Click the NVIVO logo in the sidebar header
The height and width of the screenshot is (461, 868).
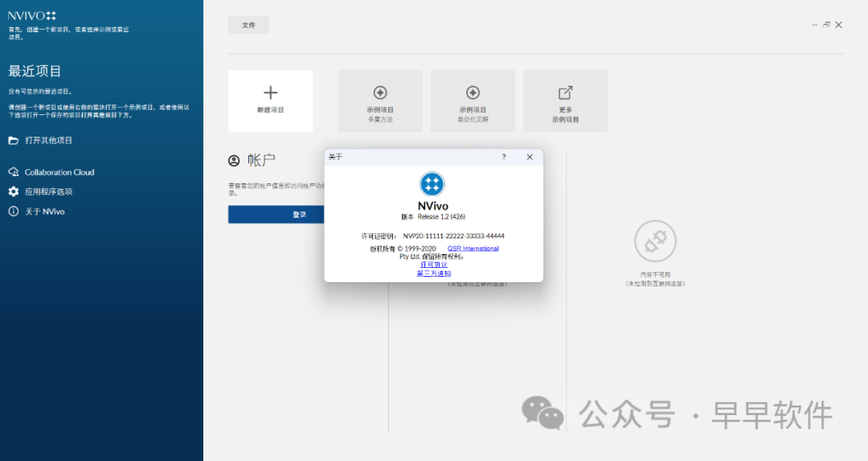click(x=32, y=15)
